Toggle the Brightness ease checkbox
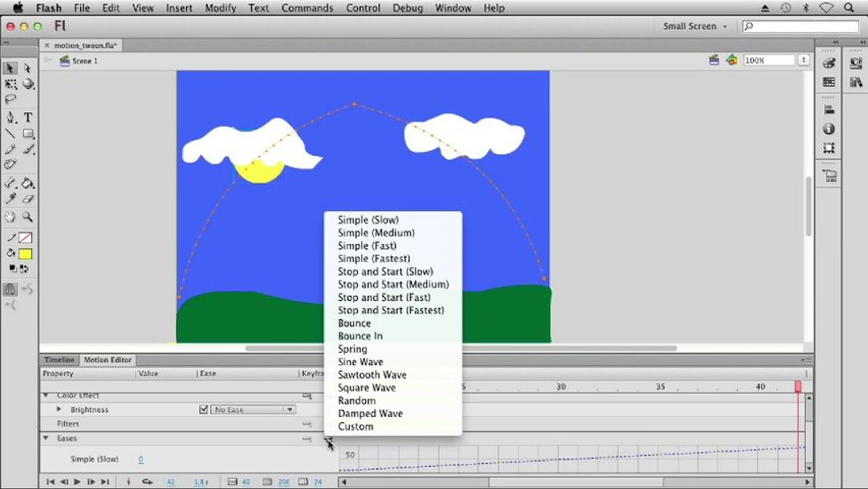 tap(204, 410)
